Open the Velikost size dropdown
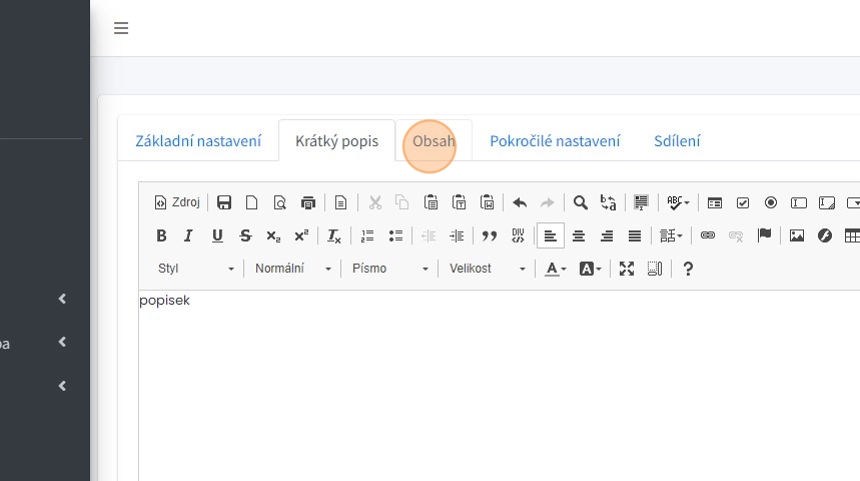This screenshot has height=481, width=860. [486, 269]
